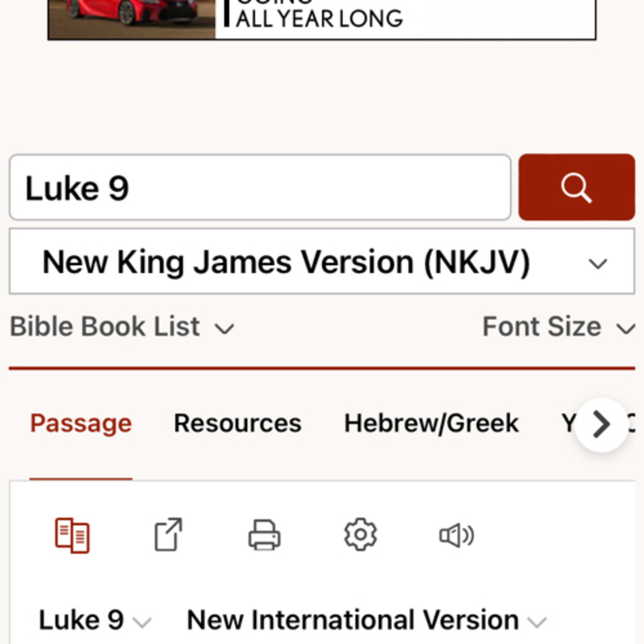The height and width of the screenshot is (644, 644).
Task: Click the ALL YEAR LONG ad text
Action: pyautogui.click(x=319, y=19)
